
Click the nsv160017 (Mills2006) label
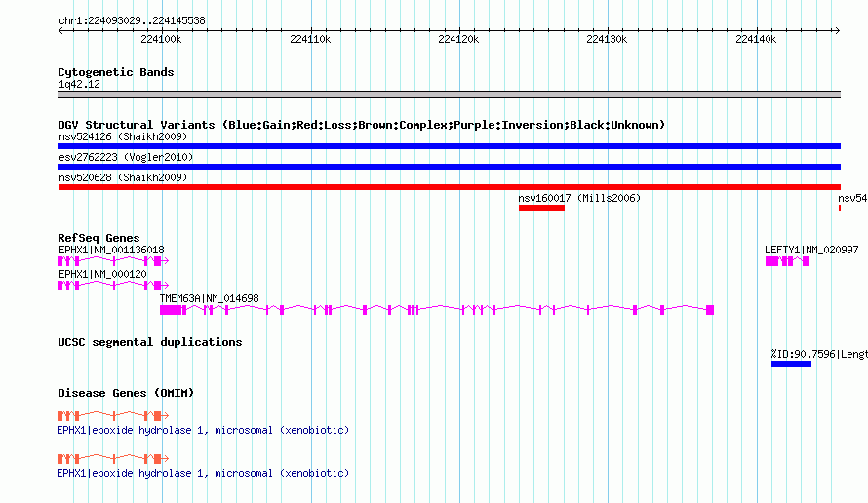coord(579,198)
